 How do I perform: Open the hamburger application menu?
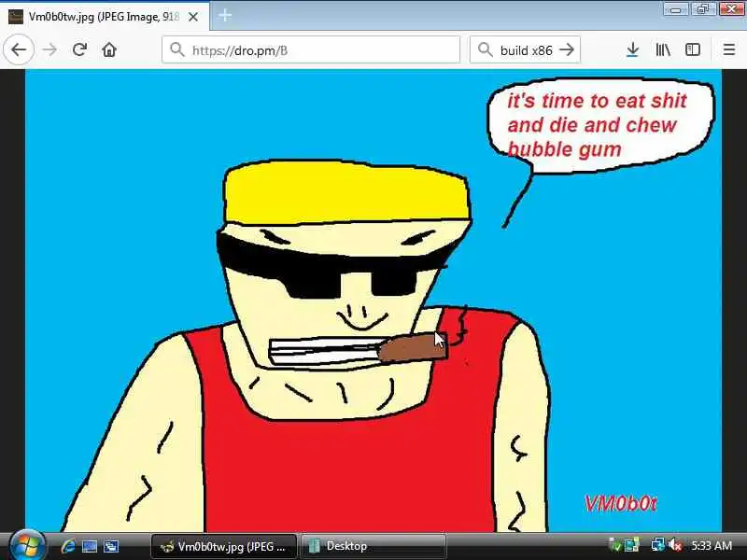[x=729, y=49]
